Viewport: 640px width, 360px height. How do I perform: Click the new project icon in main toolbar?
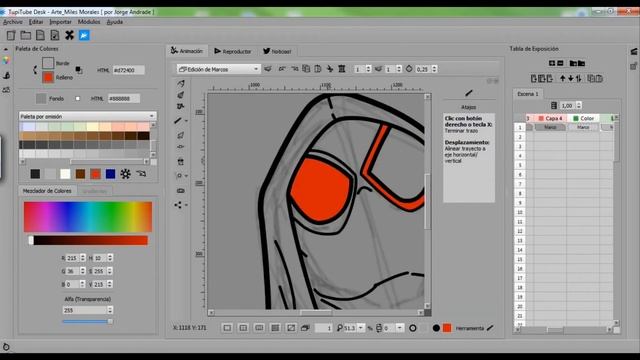coord(11,36)
